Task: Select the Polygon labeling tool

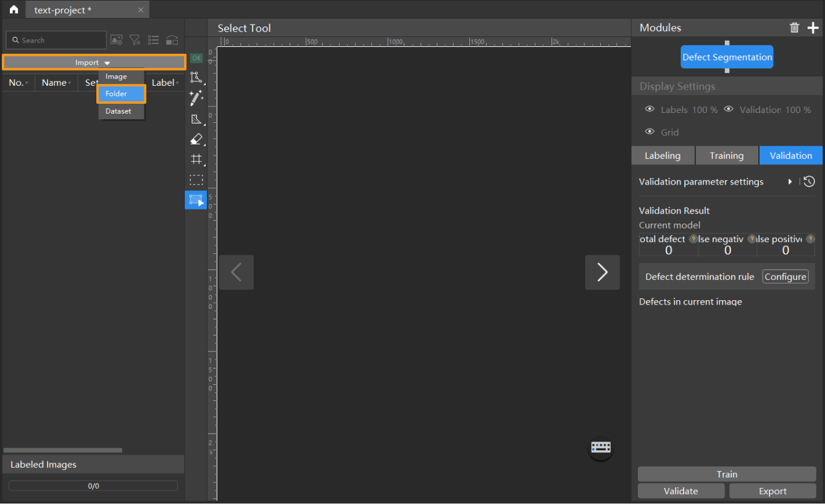Action: pos(196,77)
